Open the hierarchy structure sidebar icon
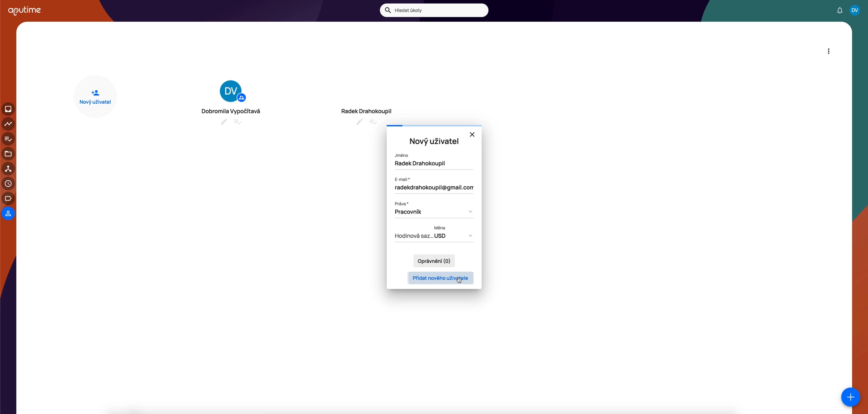 tap(8, 169)
